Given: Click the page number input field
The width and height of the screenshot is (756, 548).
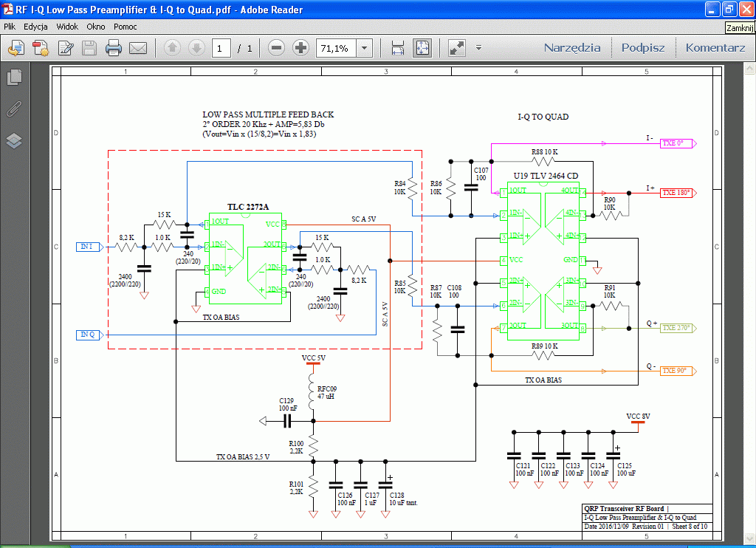Looking at the screenshot, I should [x=221, y=49].
